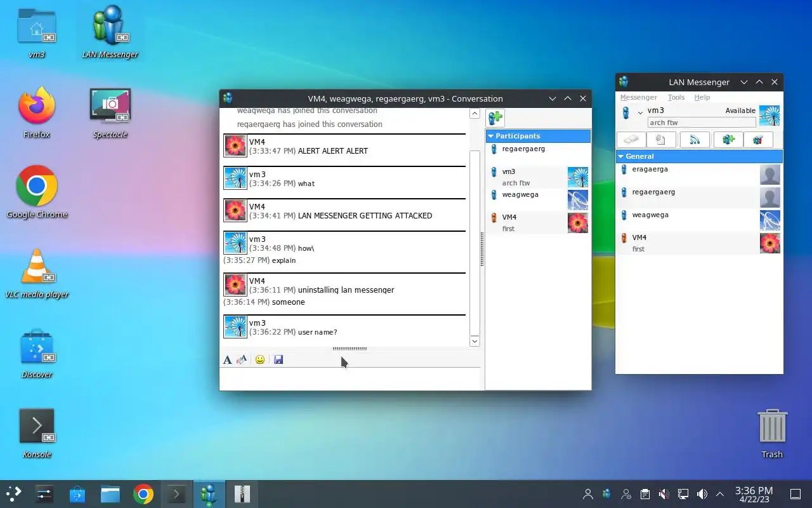This screenshot has width=812, height=508.
Task: Select regaergaerg in General contacts list
Action: (699, 197)
